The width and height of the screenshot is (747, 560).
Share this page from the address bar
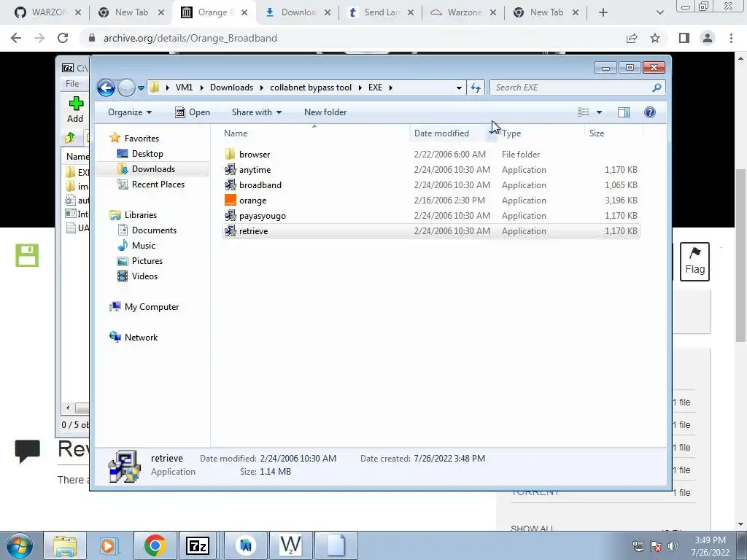[632, 38]
